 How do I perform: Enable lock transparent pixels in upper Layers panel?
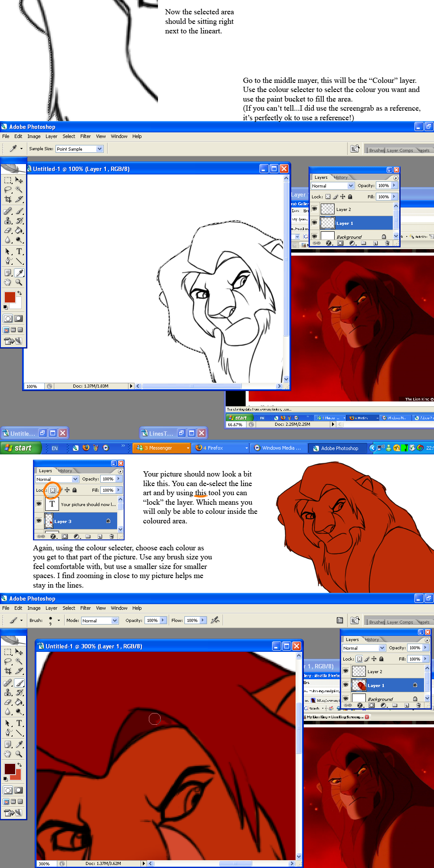coord(328,197)
